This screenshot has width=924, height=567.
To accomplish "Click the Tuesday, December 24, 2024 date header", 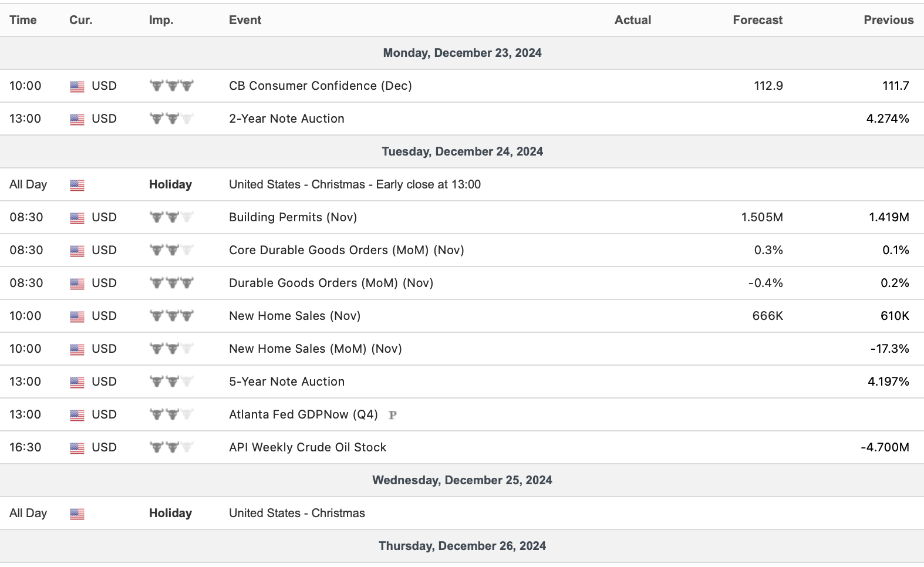I will pyautogui.click(x=462, y=151).
